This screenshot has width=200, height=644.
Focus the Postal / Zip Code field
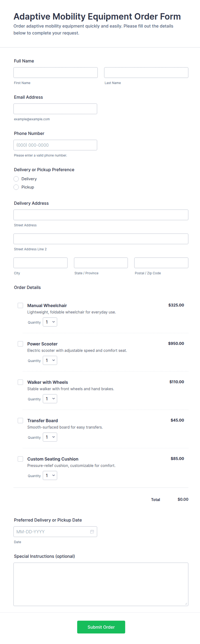coord(161,263)
